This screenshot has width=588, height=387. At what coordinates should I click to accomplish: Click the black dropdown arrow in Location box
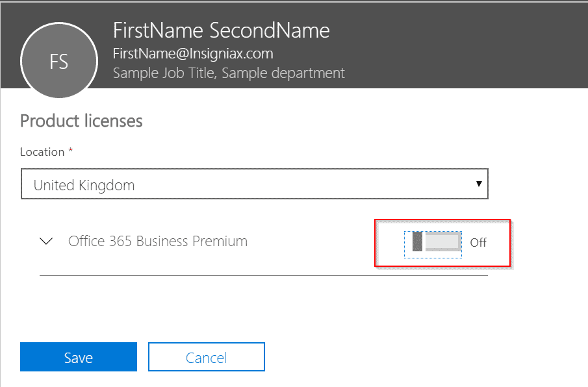pos(478,184)
